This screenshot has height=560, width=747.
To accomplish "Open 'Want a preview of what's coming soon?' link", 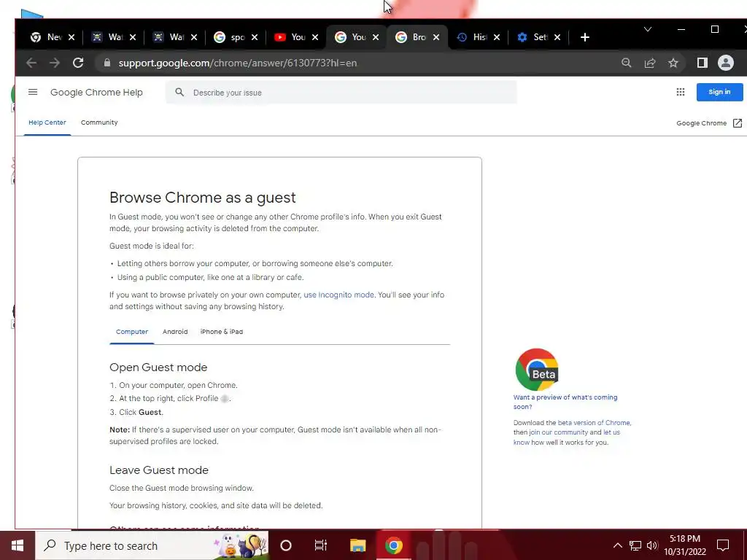I will click(x=565, y=402).
